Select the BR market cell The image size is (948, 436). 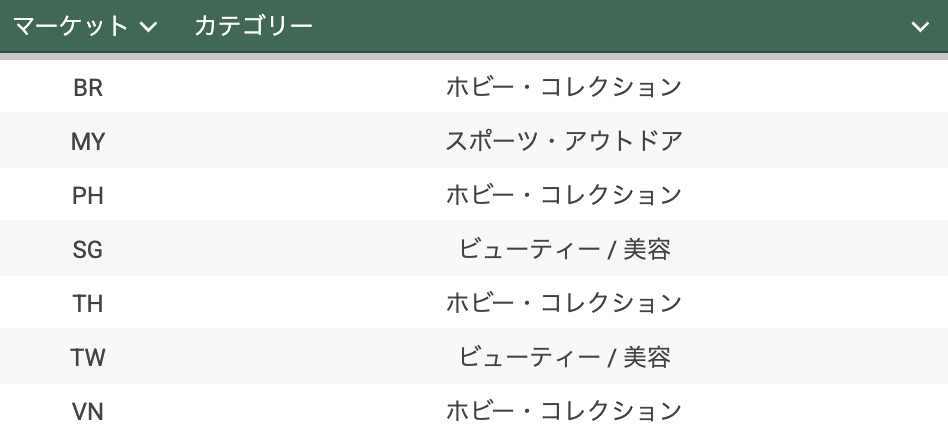[88, 88]
